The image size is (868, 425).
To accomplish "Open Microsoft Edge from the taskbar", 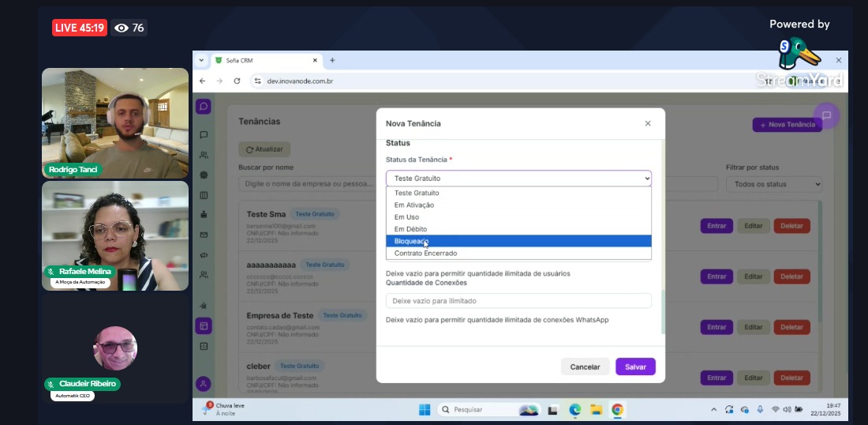I will (x=575, y=409).
